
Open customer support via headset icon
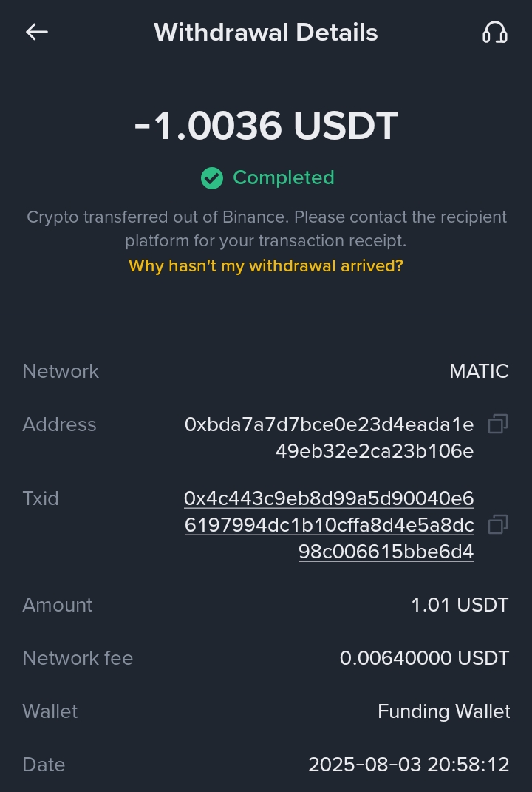click(x=494, y=33)
